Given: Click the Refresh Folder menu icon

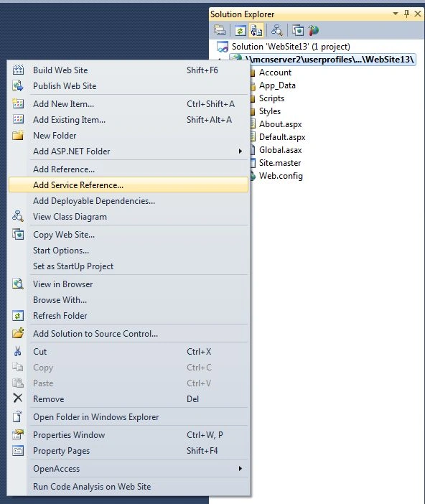Looking at the screenshot, I should 18,316.
